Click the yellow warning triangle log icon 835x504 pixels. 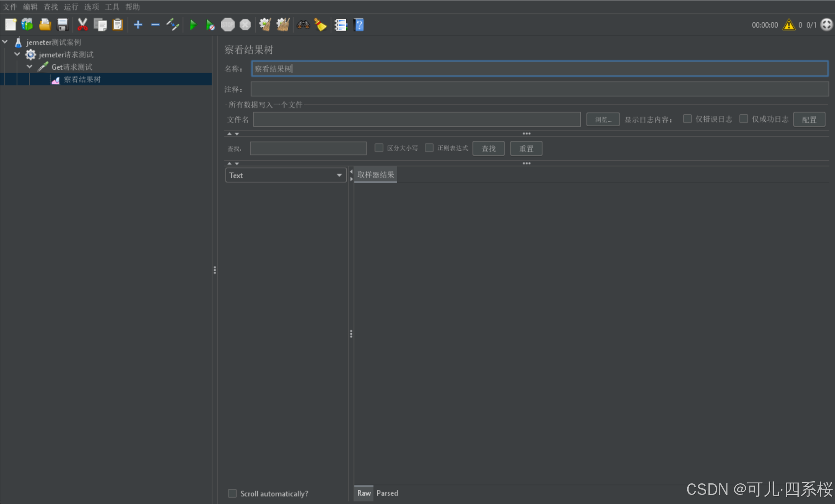pyautogui.click(x=789, y=25)
